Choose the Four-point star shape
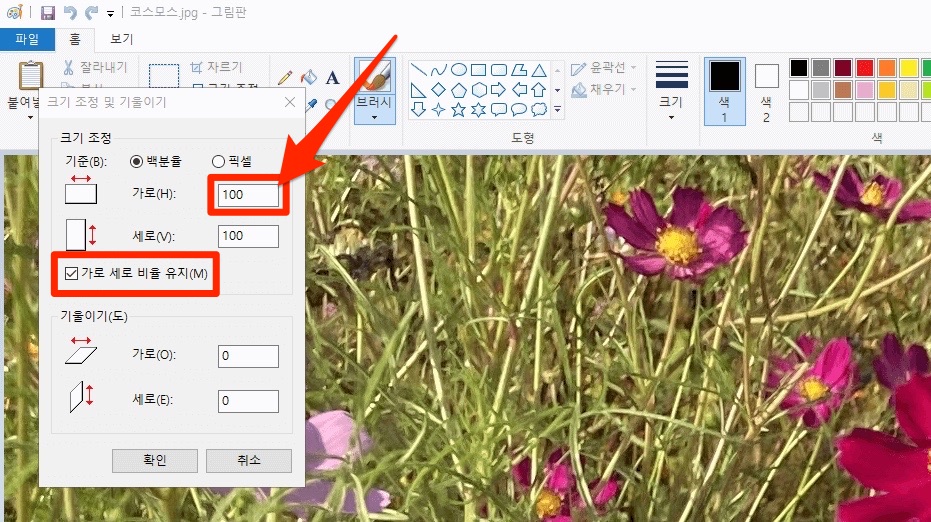 pyautogui.click(x=439, y=109)
